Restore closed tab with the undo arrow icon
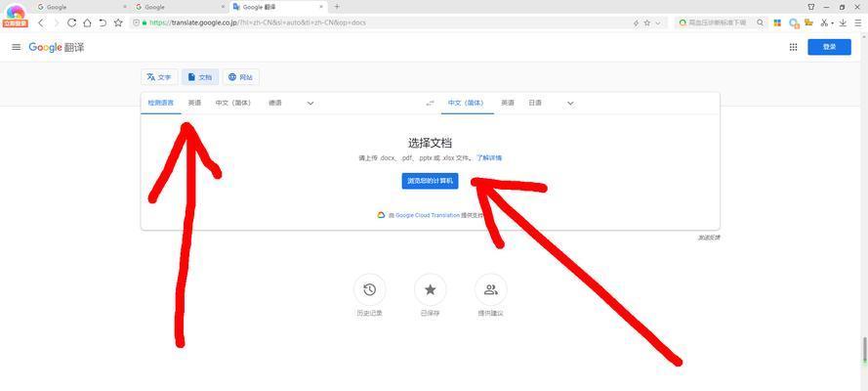Screen dimensions: 868x391 103,22
